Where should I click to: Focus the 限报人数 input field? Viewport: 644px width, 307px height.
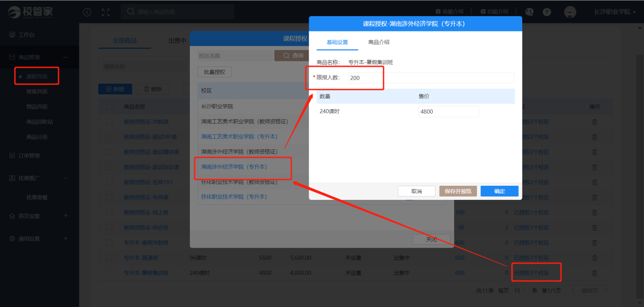[x=431, y=78]
